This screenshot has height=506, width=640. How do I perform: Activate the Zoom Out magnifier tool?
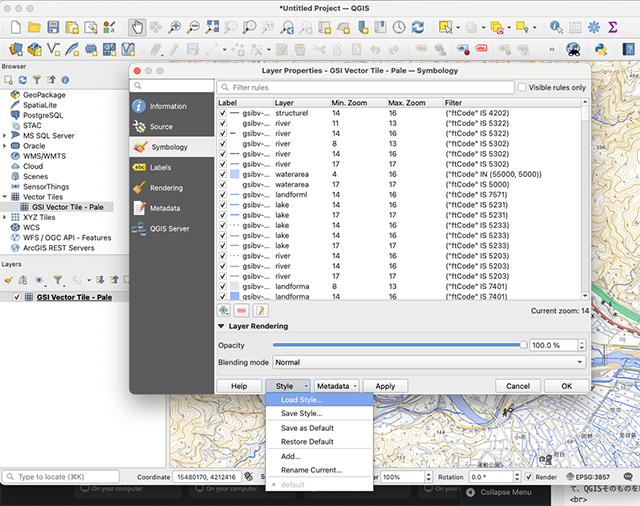click(x=193, y=27)
